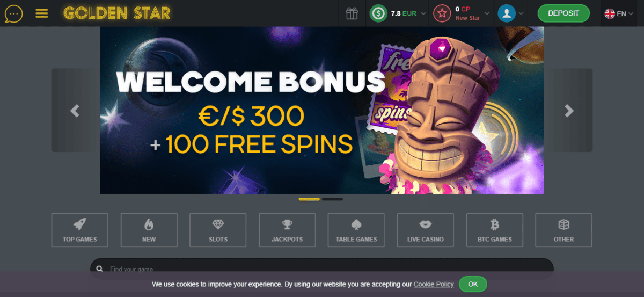644x297 pixels.
Task: Open the live chat bubble icon
Action: point(13,13)
